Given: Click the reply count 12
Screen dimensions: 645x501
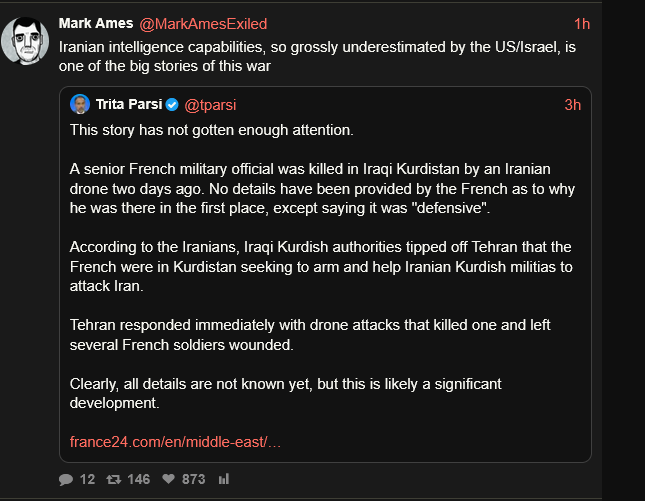Looking at the screenshot, I should [87, 480].
